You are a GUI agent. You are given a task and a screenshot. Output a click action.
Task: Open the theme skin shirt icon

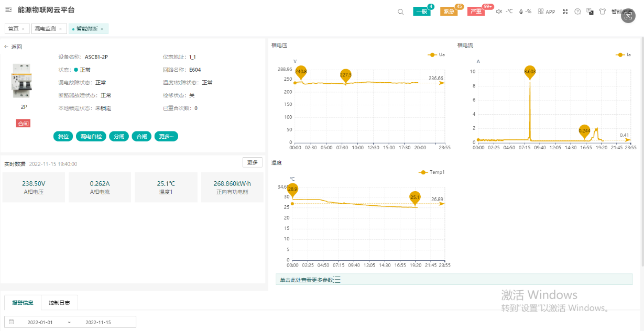pos(602,12)
